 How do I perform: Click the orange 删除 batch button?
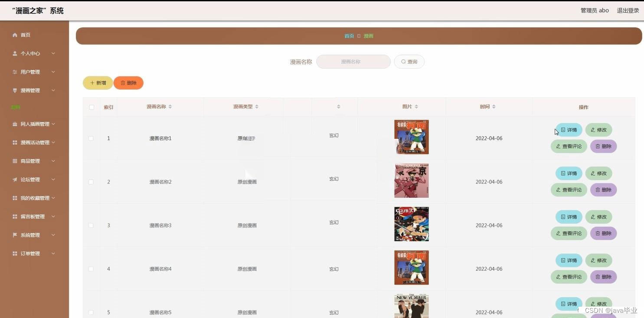click(128, 83)
